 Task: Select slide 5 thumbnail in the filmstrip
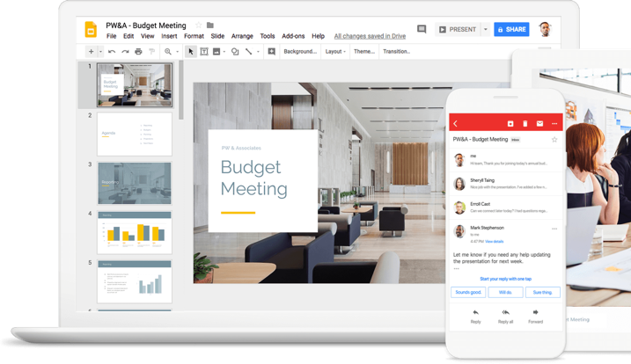point(135,281)
